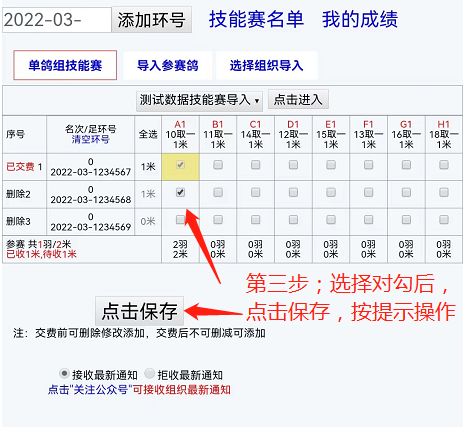Image resolution: width=468 pixels, height=427 pixels.
Task: Open the 技能赛名单 link
Action: [x=256, y=19]
